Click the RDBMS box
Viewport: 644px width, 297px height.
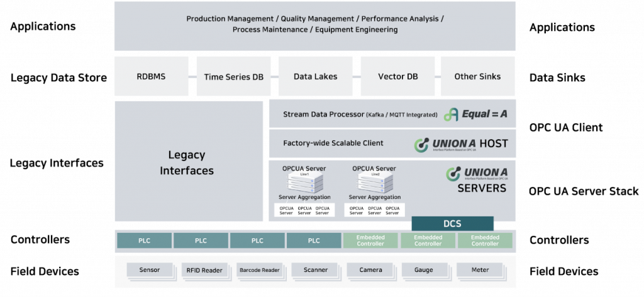[151, 77]
